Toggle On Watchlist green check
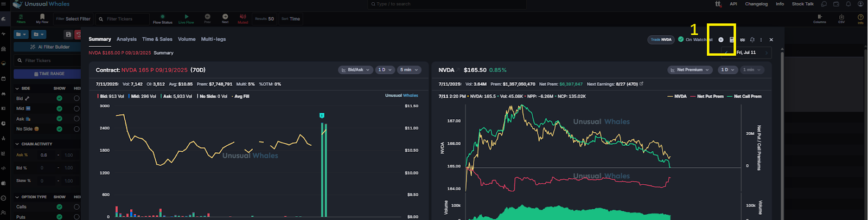 coord(681,39)
